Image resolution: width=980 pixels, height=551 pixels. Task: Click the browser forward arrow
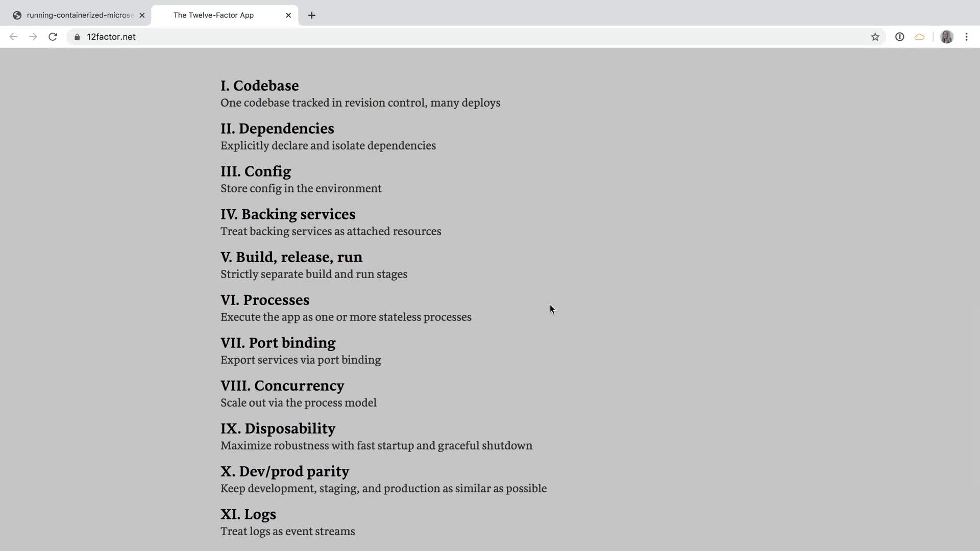[x=33, y=37]
